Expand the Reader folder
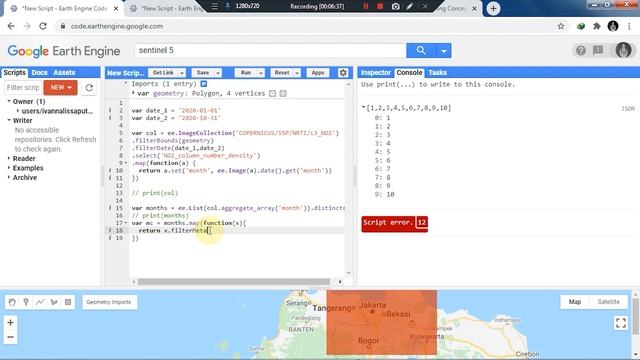Viewport: 640px width, 360px height. (x=9, y=158)
